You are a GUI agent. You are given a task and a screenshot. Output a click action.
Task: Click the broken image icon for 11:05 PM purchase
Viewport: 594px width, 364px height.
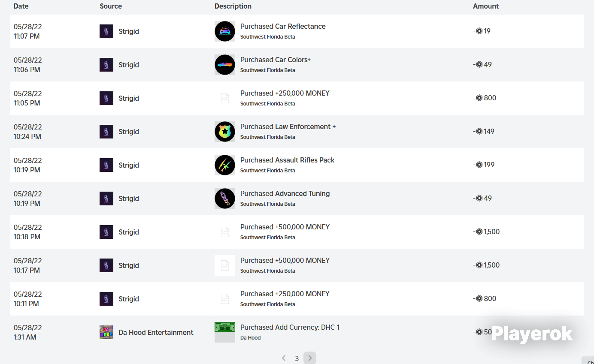[x=225, y=98]
